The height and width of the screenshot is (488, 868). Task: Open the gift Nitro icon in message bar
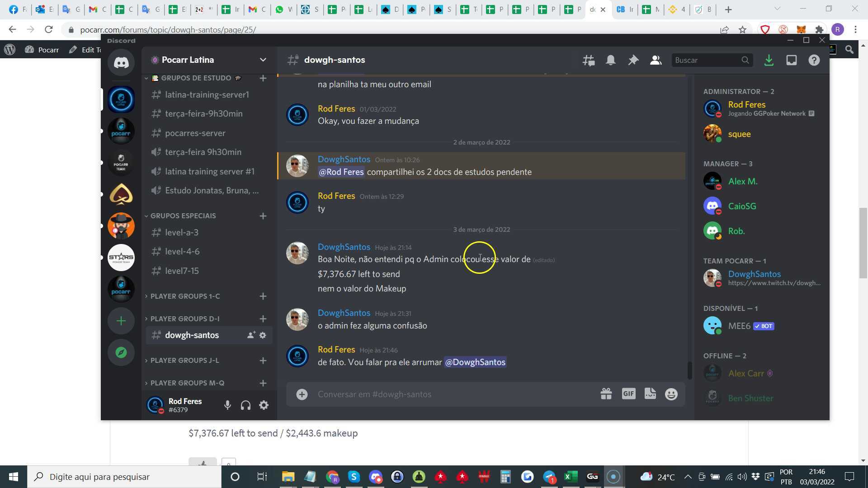(606, 394)
